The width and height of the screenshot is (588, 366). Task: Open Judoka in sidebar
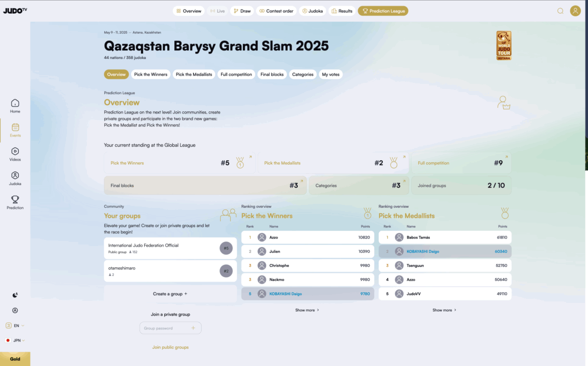click(x=15, y=178)
